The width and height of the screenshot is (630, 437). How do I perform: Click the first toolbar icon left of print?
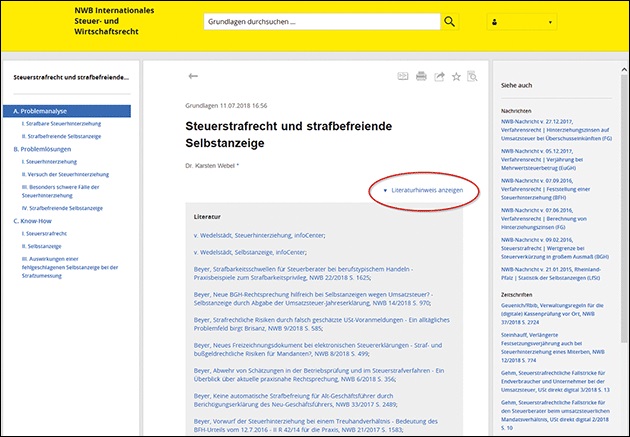[403, 76]
